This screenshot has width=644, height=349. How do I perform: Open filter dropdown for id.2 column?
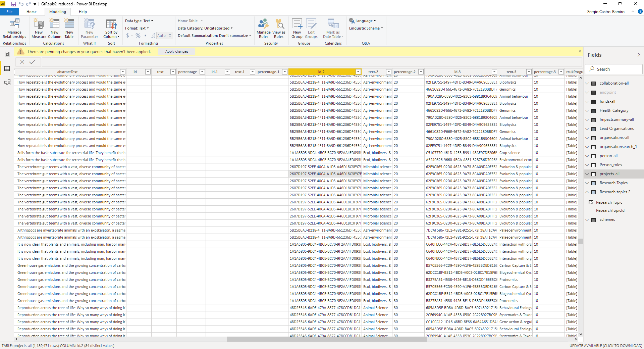coord(358,72)
